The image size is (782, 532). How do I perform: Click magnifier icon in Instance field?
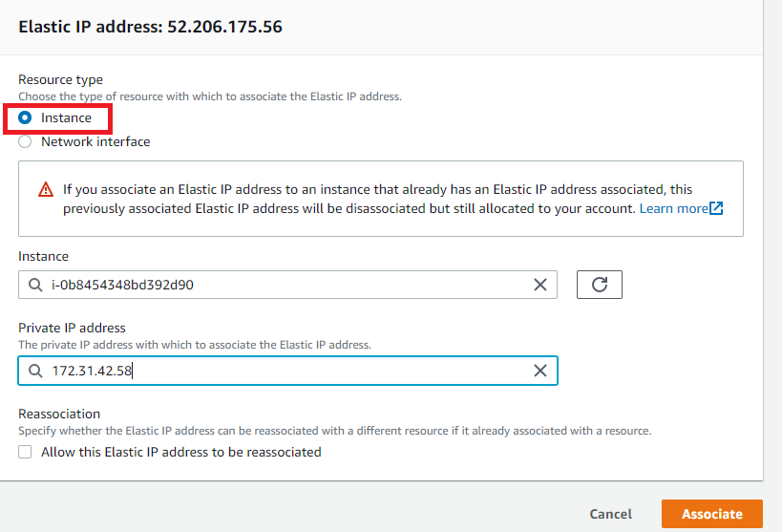[35, 285]
